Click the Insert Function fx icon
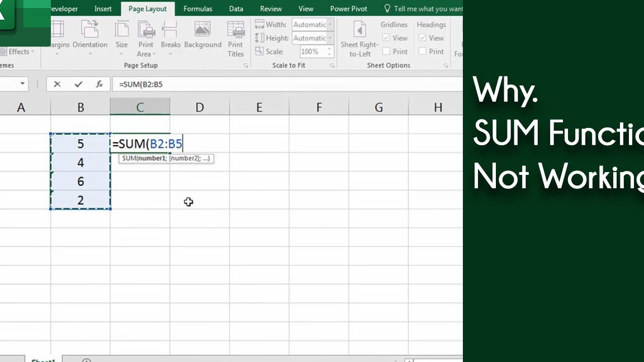Image resolution: width=644 pixels, height=362 pixels. [x=100, y=84]
